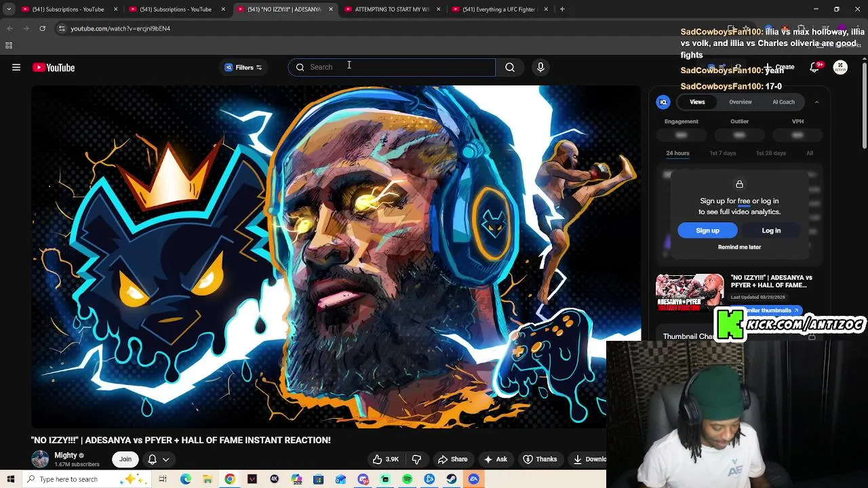Open Chrome apps grid shortcut
Image resolution: width=868 pixels, height=488 pixels.
[x=9, y=45]
